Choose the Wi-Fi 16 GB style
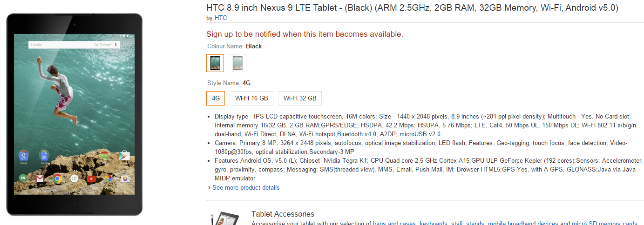Image resolution: width=644 pixels, height=225 pixels. pos(251,98)
